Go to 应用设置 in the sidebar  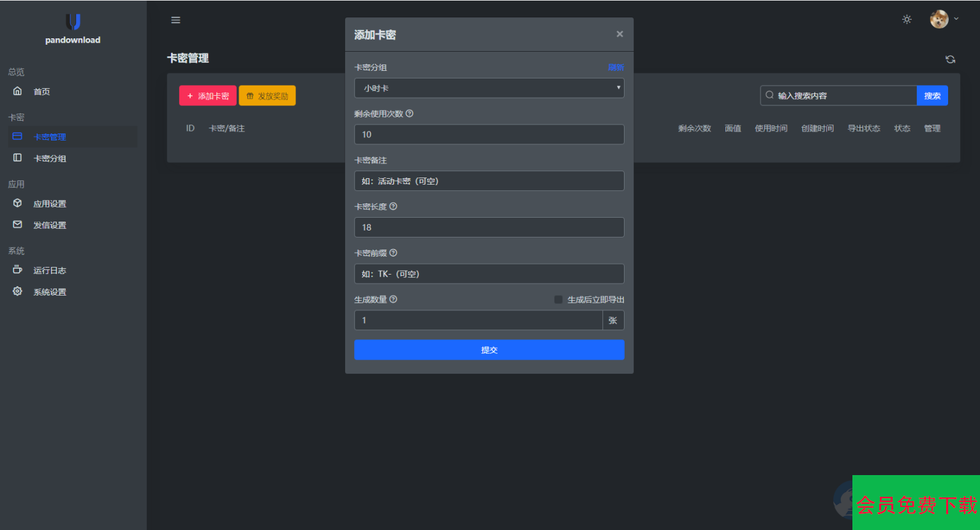point(50,204)
